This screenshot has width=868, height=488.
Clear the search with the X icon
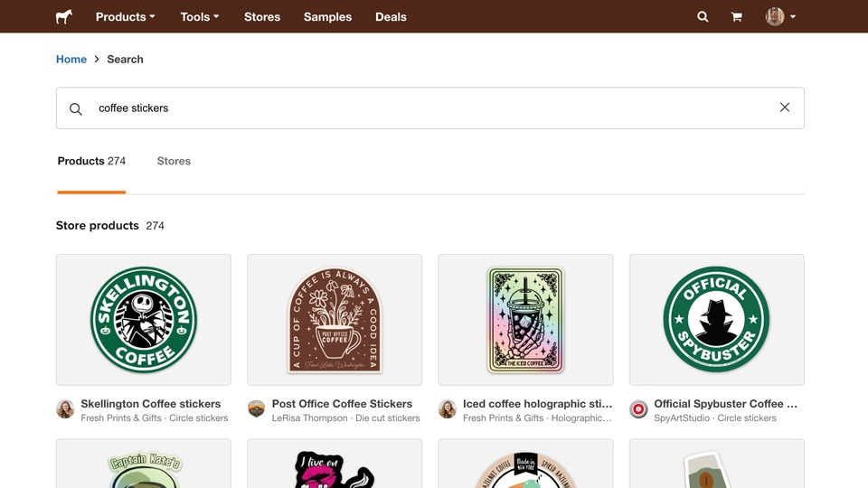pyautogui.click(x=785, y=108)
